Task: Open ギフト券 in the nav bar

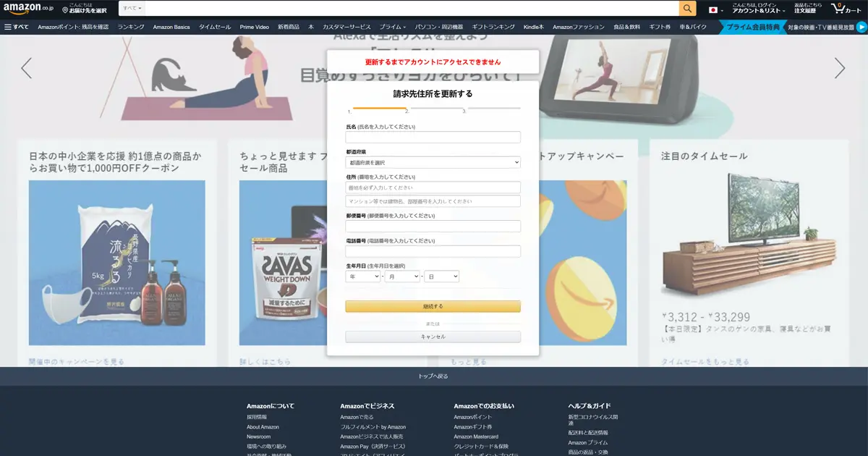Action: click(x=660, y=27)
